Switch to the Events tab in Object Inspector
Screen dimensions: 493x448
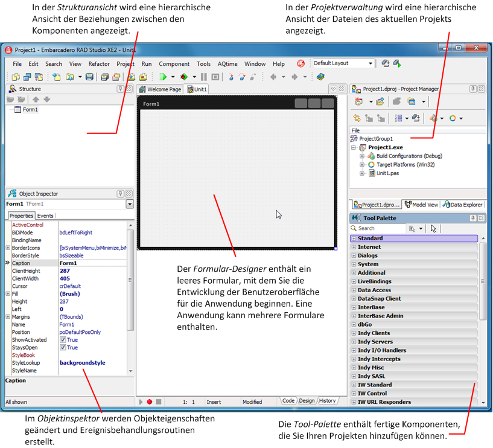[x=45, y=216]
